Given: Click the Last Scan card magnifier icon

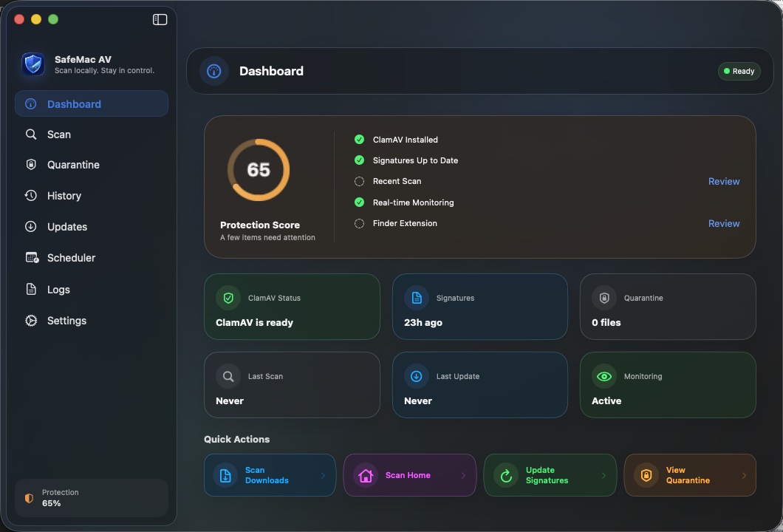Looking at the screenshot, I should pos(228,377).
